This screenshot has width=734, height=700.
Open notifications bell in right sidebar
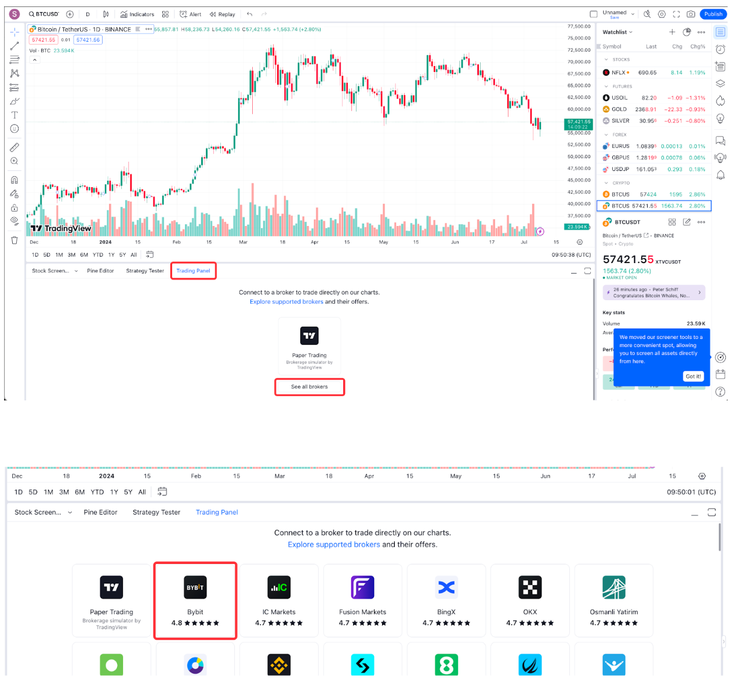[720, 175]
